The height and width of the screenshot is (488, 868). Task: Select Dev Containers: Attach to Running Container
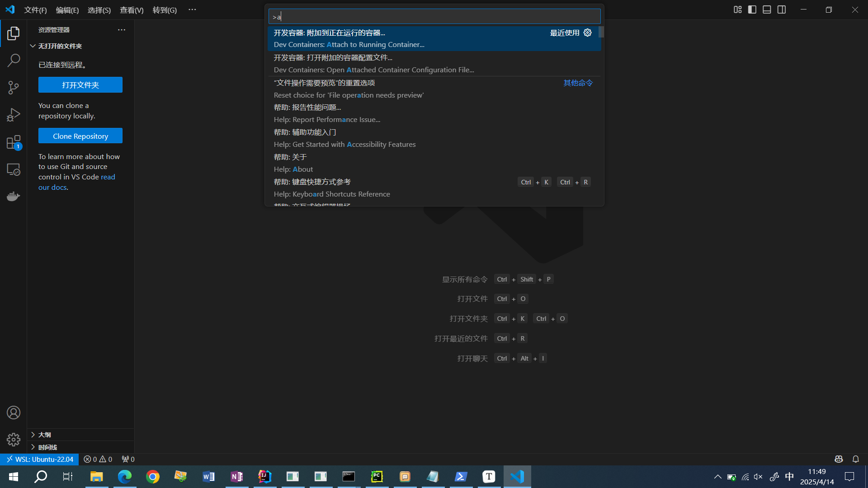(434, 38)
